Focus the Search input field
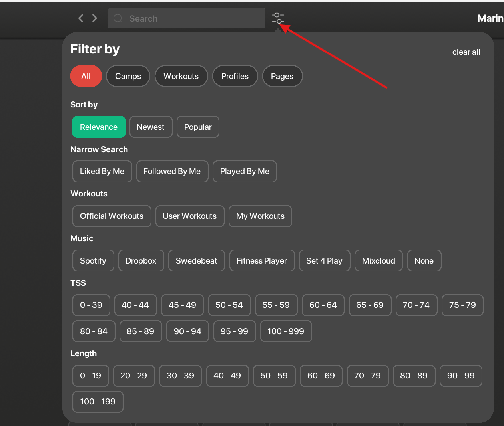 [187, 18]
